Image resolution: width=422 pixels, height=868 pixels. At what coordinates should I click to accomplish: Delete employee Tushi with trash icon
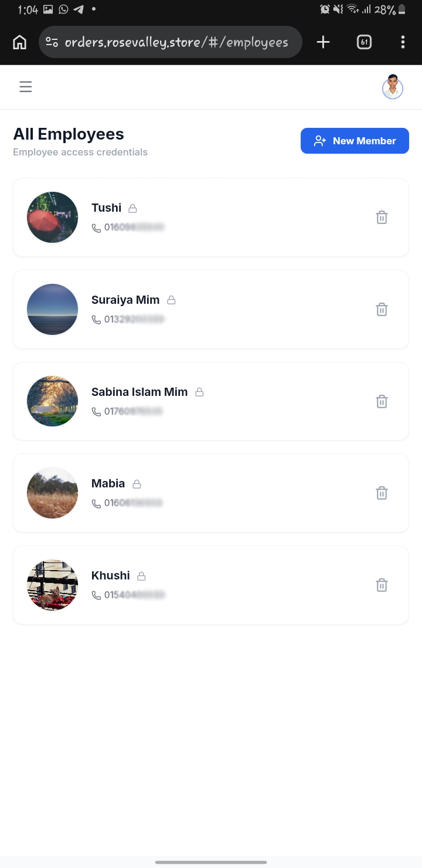tap(382, 218)
